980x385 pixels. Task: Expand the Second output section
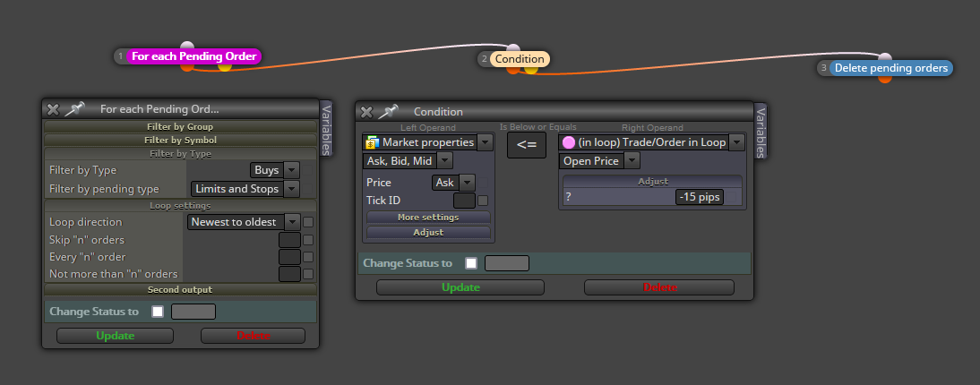180,290
